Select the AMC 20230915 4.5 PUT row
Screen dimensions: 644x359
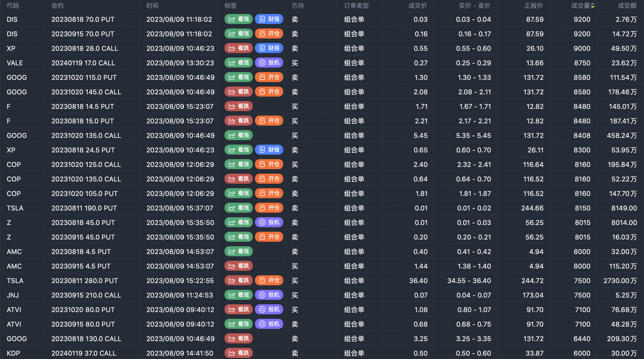click(81, 266)
